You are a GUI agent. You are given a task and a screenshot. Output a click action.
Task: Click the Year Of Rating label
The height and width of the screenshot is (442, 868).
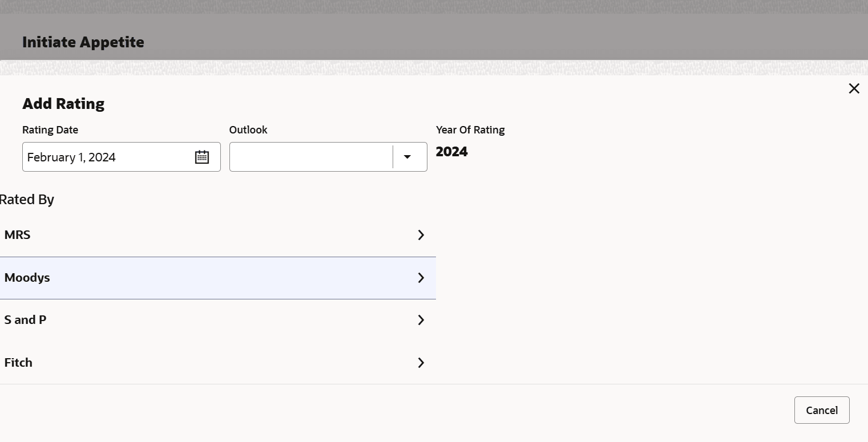[x=470, y=130]
